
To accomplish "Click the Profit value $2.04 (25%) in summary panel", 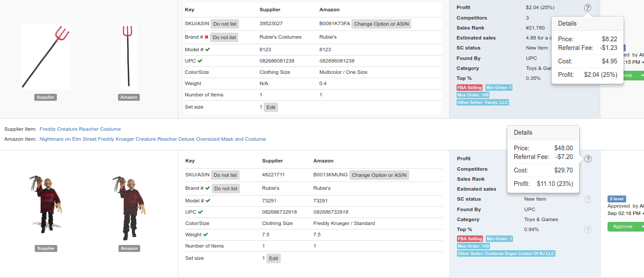I will (x=540, y=7).
